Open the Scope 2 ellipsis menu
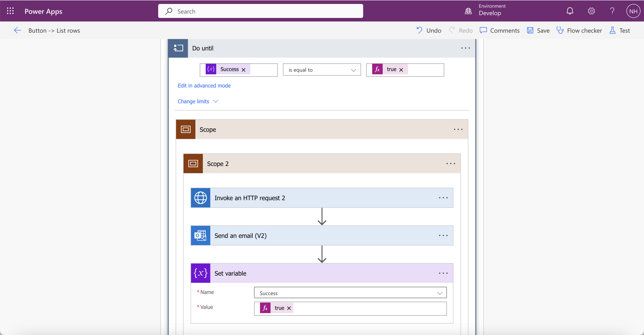 [x=451, y=164]
